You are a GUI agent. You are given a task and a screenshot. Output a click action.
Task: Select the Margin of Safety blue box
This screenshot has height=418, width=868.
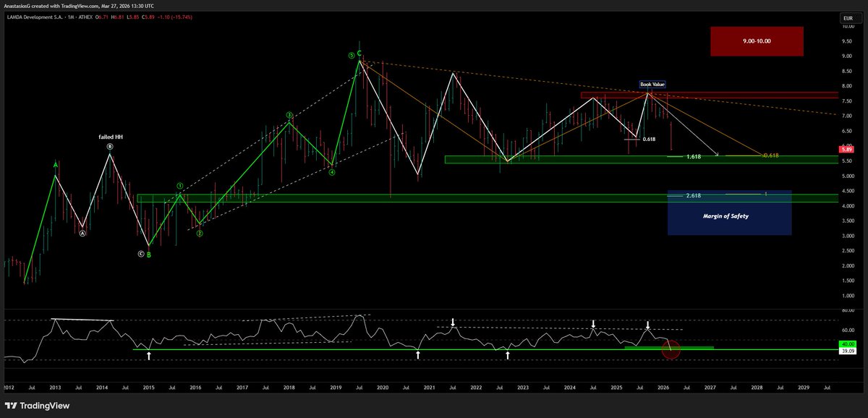pos(729,213)
